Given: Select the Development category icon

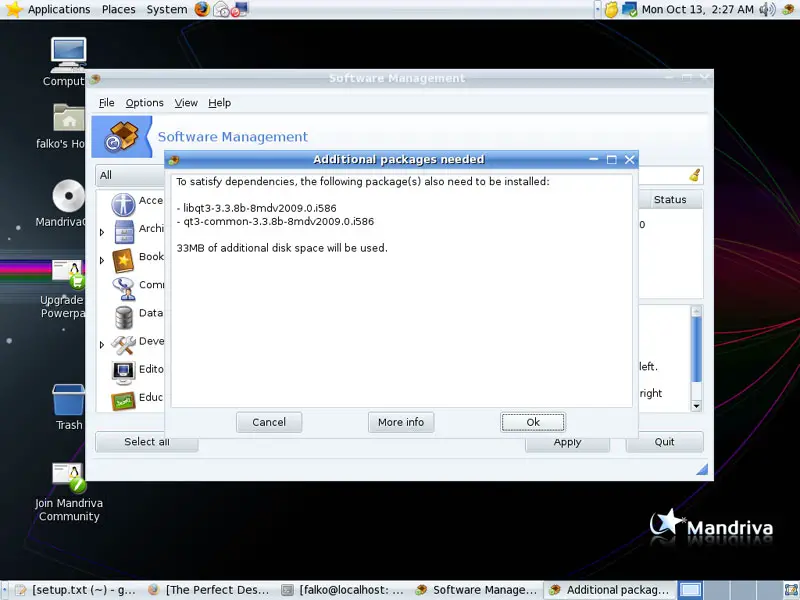Looking at the screenshot, I should click(x=123, y=345).
